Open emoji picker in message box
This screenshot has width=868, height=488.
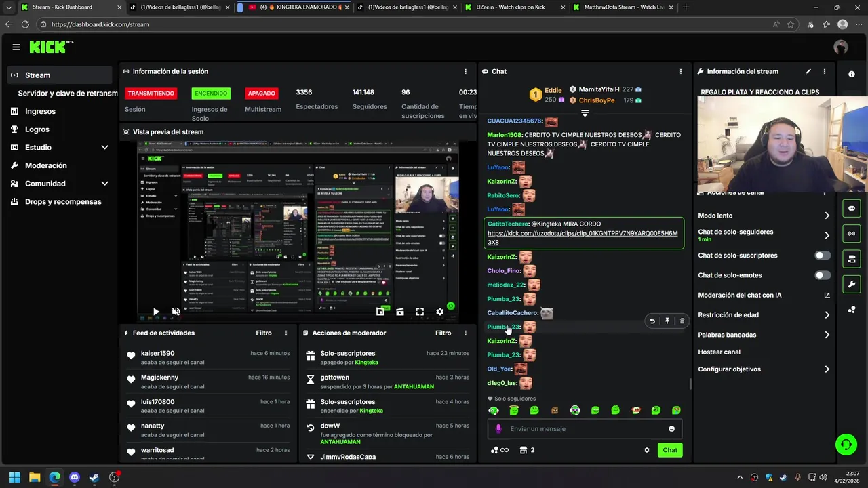672,429
